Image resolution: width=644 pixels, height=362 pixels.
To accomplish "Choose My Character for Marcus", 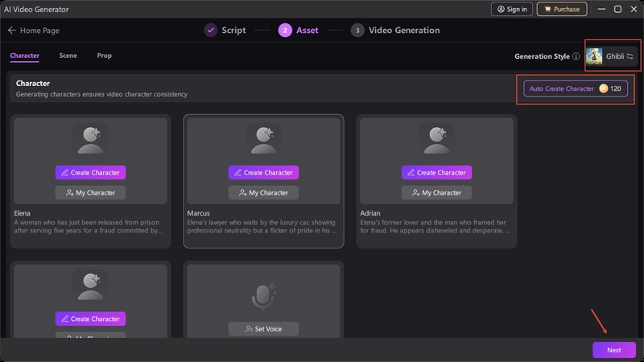I will (x=264, y=192).
